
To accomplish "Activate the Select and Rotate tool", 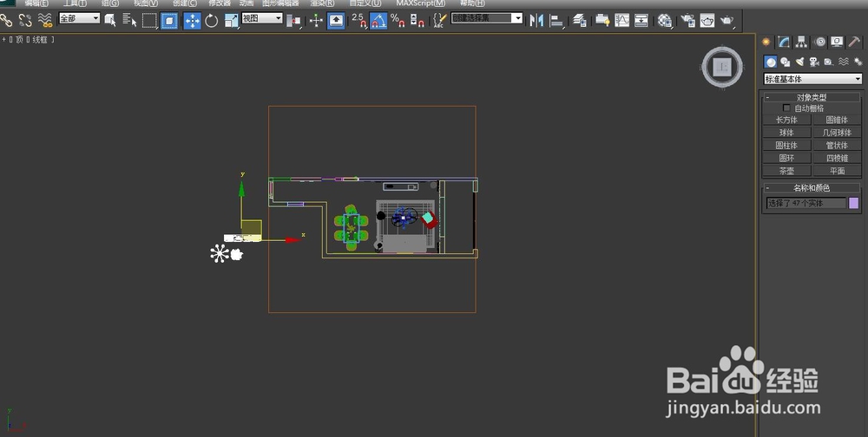I will click(212, 21).
